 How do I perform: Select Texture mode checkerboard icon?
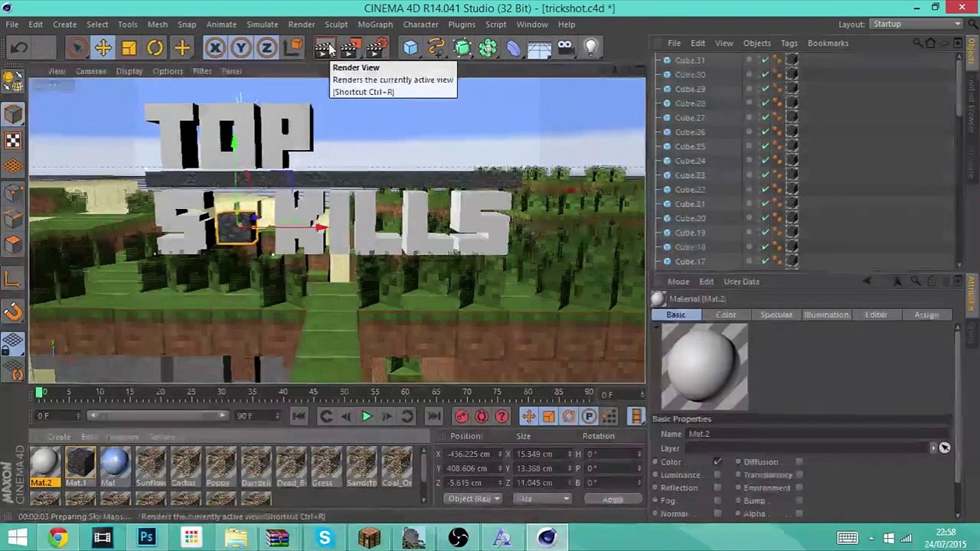(x=13, y=140)
